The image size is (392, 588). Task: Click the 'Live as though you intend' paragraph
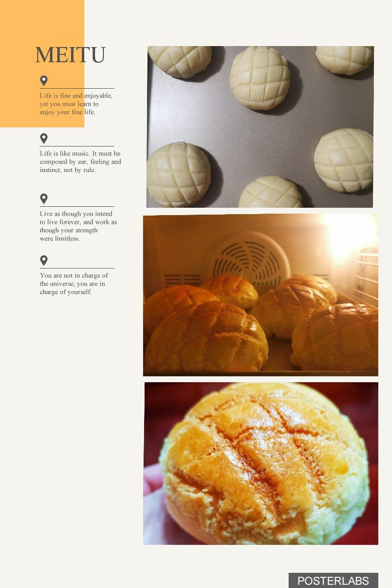pyautogui.click(x=78, y=226)
